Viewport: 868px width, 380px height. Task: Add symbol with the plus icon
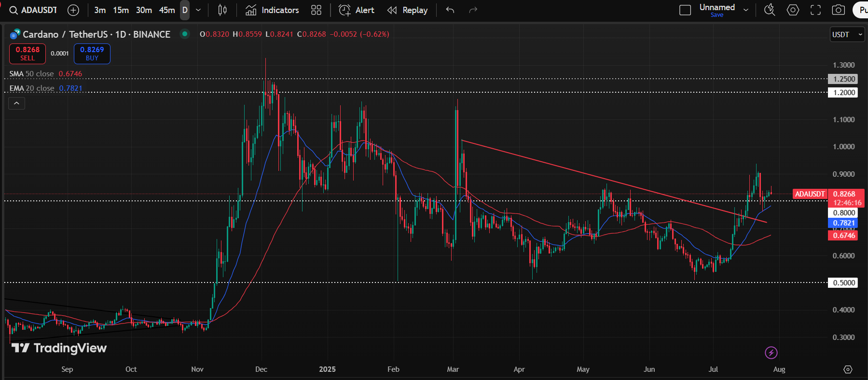point(73,10)
